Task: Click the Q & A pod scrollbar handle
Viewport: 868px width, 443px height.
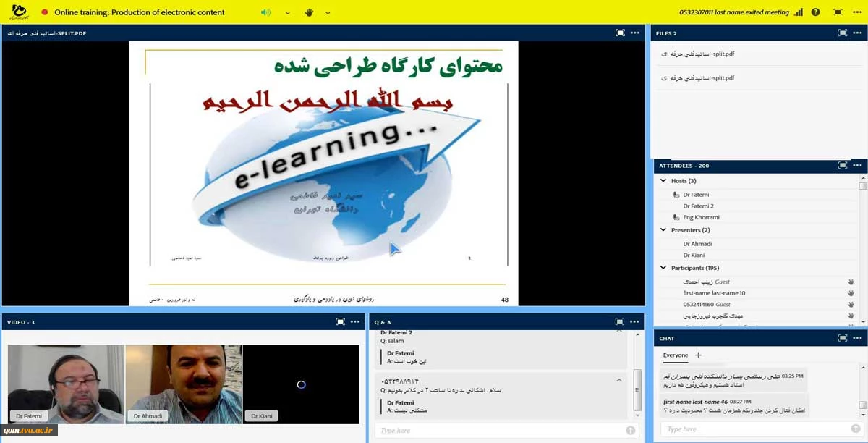Action: (637, 389)
